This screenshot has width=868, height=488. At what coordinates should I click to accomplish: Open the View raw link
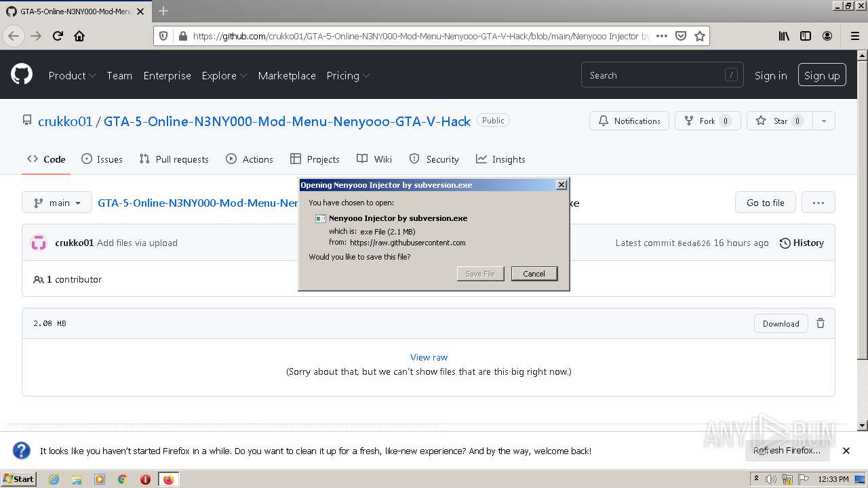[429, 357]
